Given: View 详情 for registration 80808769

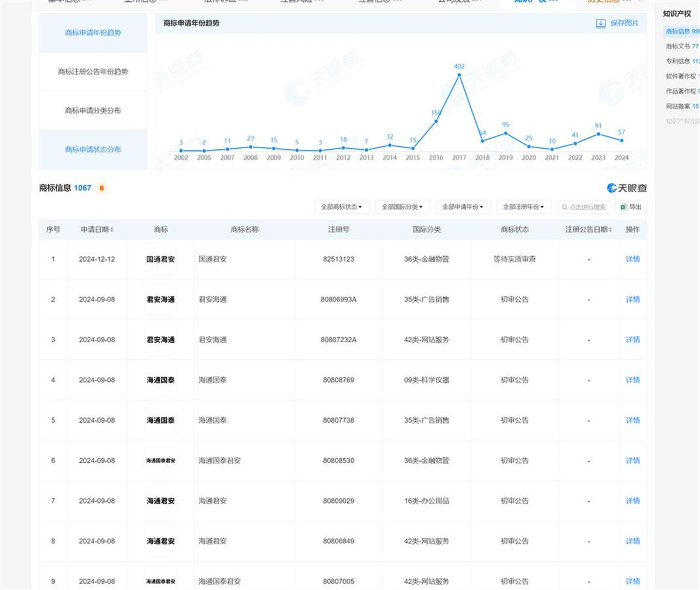Looking at the screenshot, I should pyautogui.click(x=632, y=380).
